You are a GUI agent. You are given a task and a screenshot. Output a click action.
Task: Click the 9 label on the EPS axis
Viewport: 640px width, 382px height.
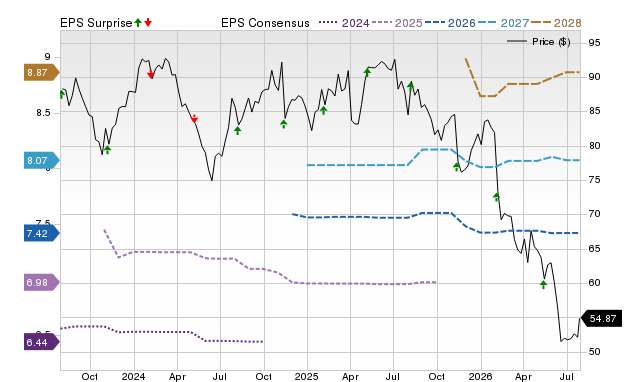(x=48, y=57)
